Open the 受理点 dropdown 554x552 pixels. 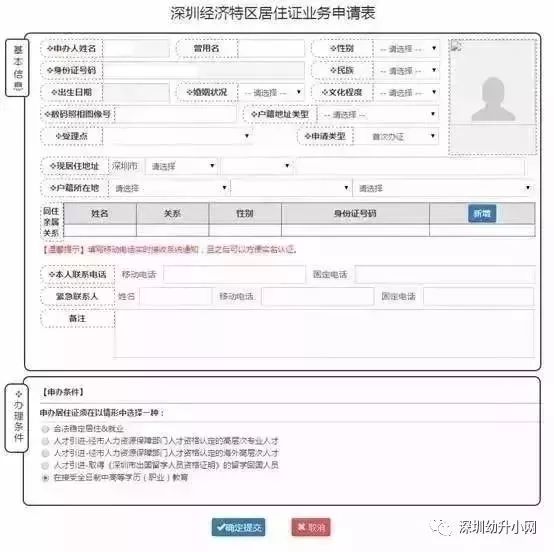(x=178, y=136)
